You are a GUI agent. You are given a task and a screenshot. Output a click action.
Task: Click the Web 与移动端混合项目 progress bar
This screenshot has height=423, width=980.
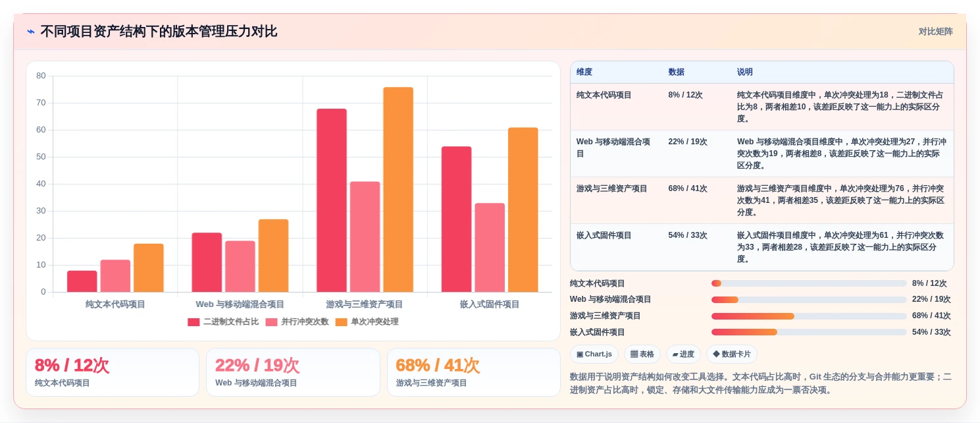[x=809, y=300]
